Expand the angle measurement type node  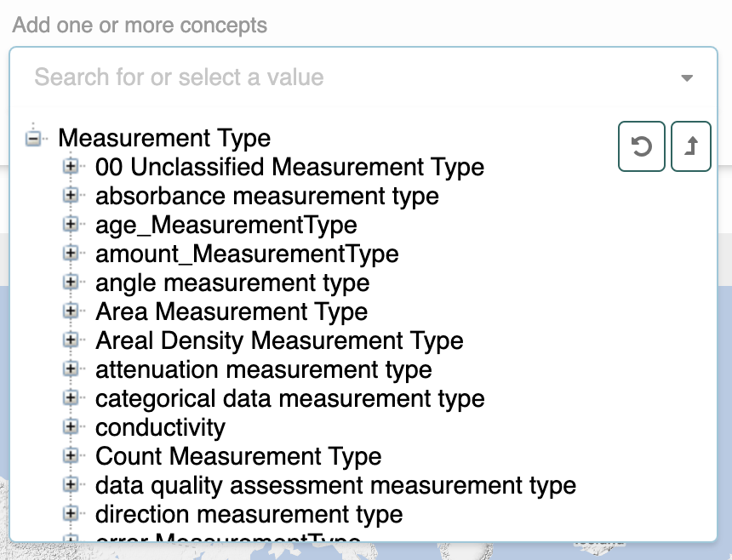(71, 283)
